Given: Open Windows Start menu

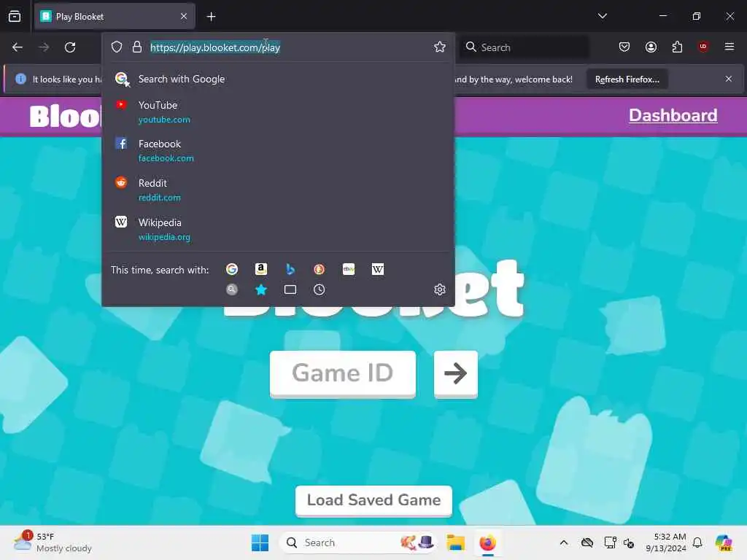Looking at the screenshot, I should coord(260,542).
